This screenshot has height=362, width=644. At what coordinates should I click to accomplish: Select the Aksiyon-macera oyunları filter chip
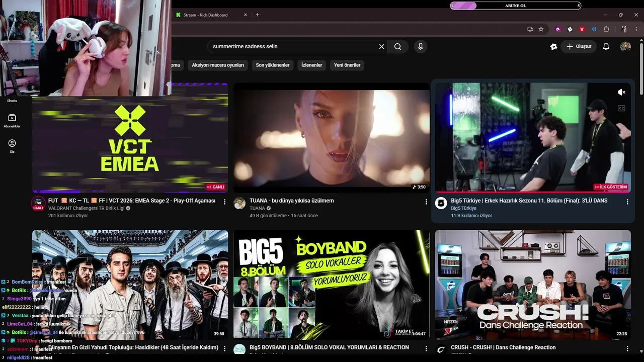pos(218,65)
